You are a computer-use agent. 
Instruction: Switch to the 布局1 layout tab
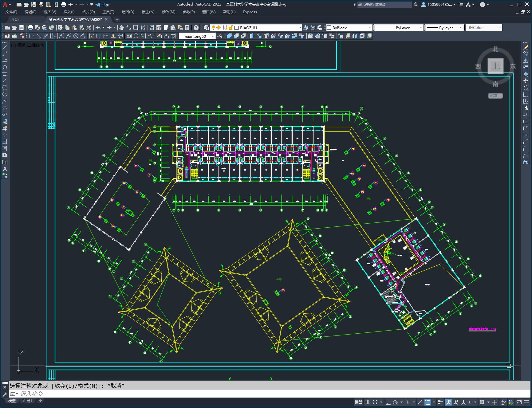27,401
